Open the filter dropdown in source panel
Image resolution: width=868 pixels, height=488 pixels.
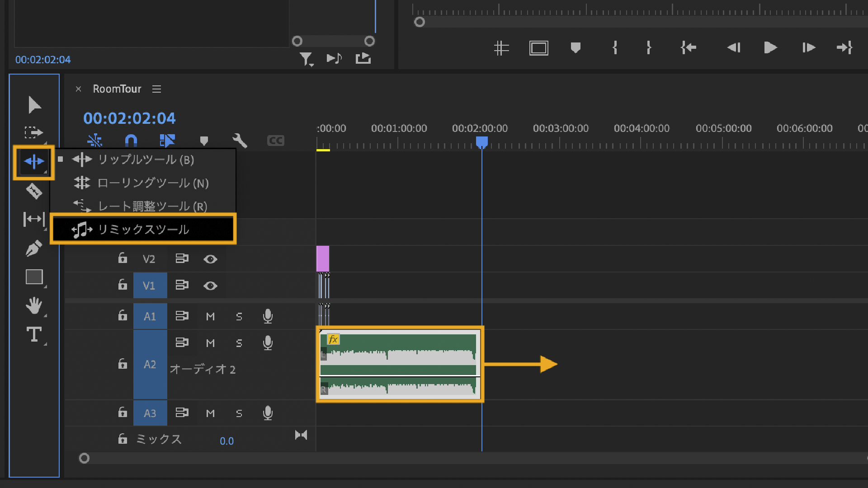[x=307, y=59]
